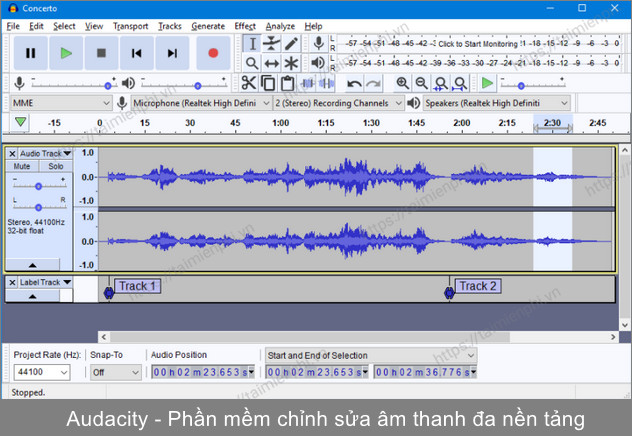The height and width of the screenshot is (436, 632).
Task: Collapse the Audio Track with up arrow
Action: tap(33, 265)
